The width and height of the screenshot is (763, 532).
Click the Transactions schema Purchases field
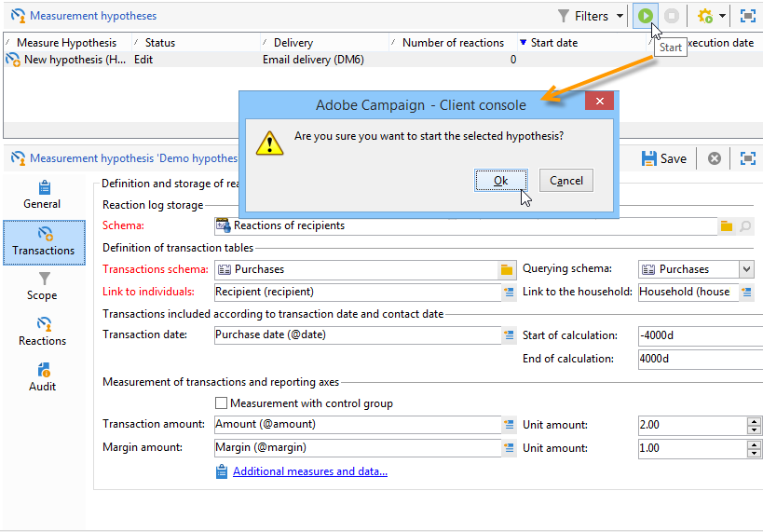(x=356, y=269)
